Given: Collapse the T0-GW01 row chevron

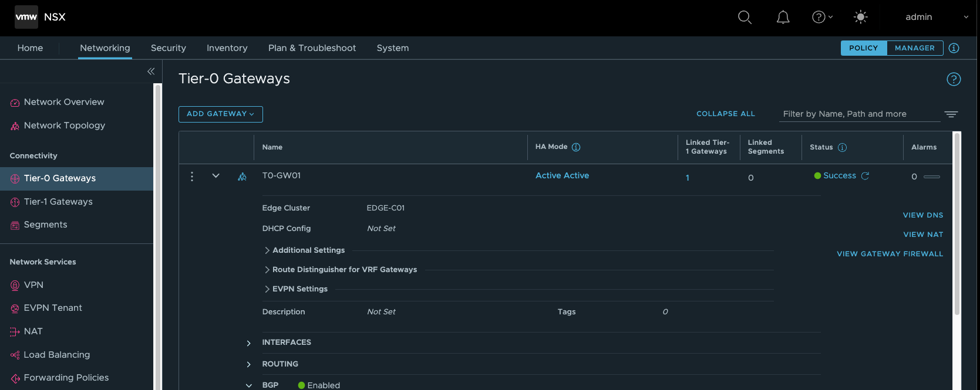Looking at the screenshot, I should click(215, 175).
